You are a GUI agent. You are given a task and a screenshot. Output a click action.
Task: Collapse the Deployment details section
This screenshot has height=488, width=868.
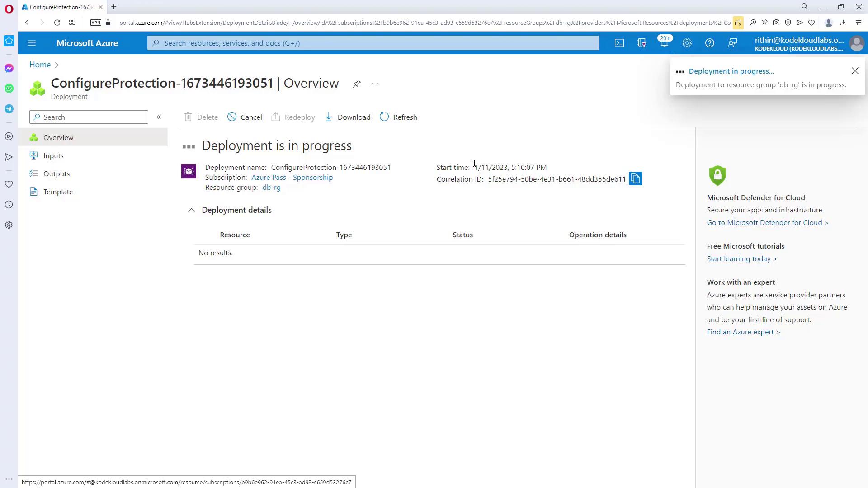pos(191,210)
